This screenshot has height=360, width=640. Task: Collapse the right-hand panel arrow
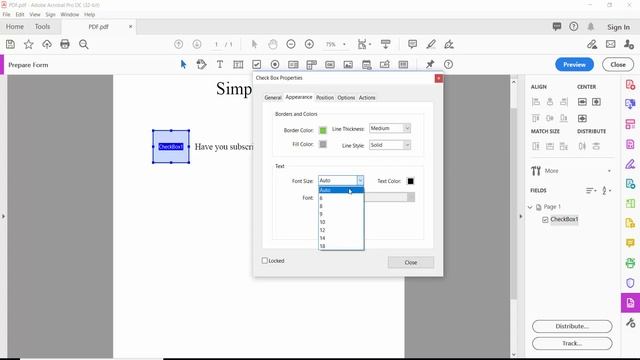coord(520,216)
